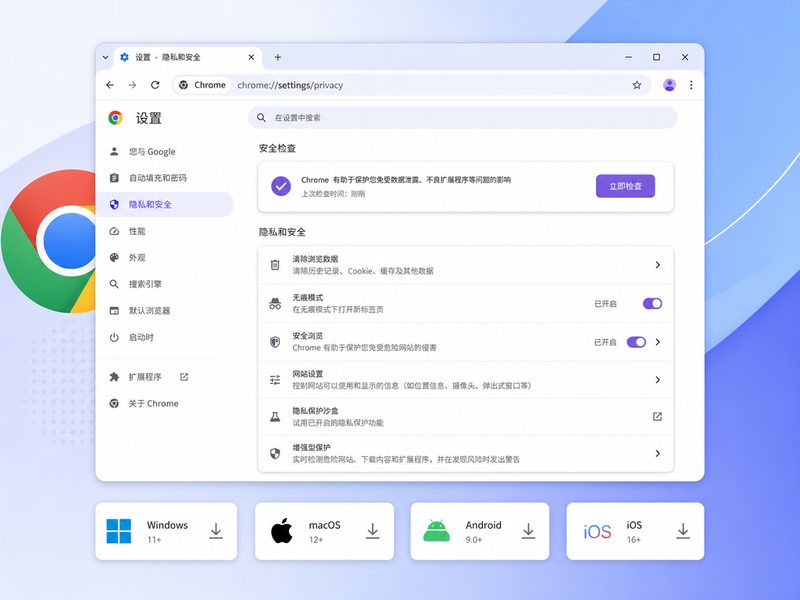Click the sliders icon for 网站设置
800x600 pixels.
[x=275, y=380]
